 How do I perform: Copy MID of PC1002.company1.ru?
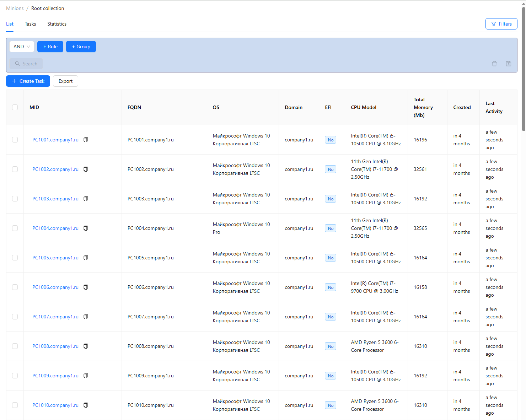[x=86, y=169]
